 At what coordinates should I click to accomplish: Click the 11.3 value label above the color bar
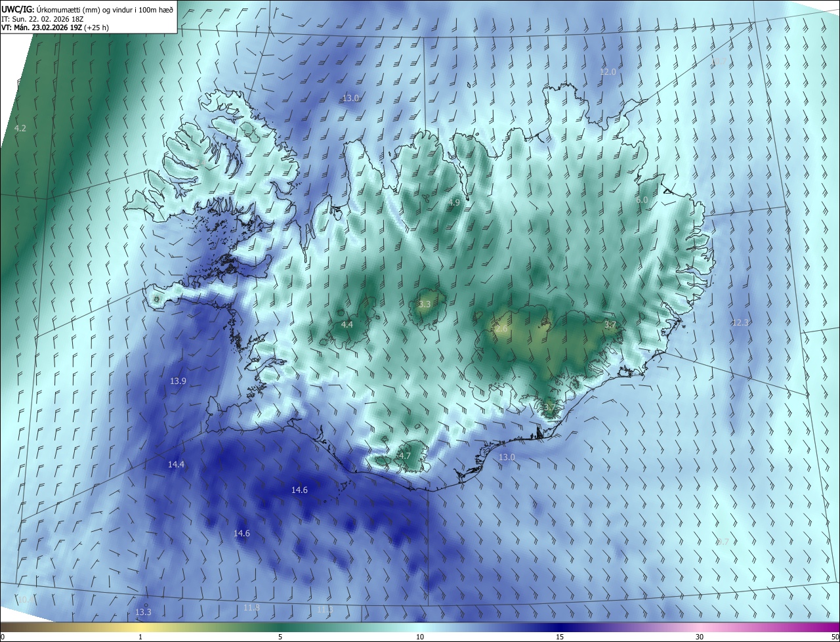(x=325, y=610)
